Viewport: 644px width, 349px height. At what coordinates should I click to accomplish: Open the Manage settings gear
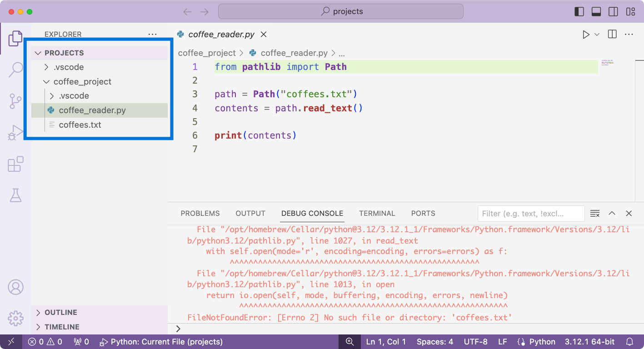[x=16, y=319]
